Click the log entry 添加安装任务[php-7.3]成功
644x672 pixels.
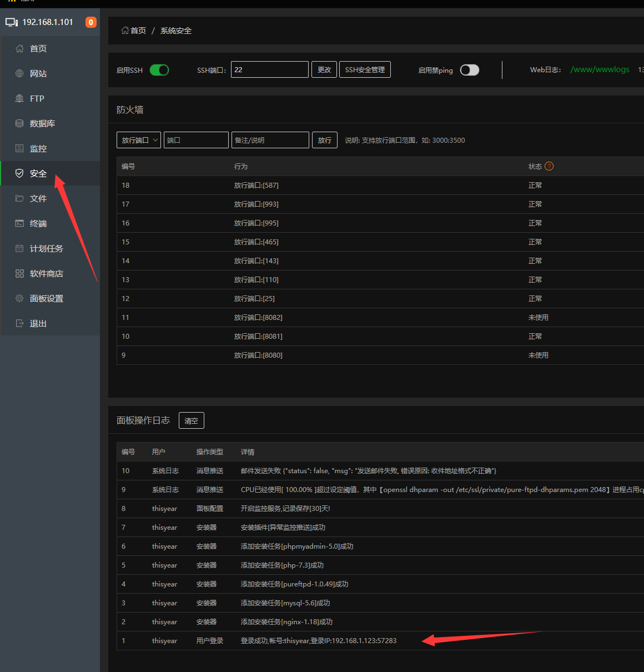tap(380, 565)
